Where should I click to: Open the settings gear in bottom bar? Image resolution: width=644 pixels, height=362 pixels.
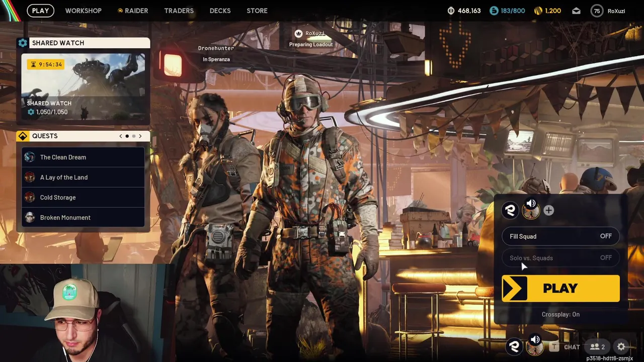click(x=621, y=346)
